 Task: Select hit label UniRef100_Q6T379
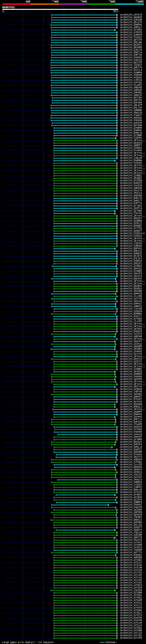pyautogui.click(x=131, y=40)
